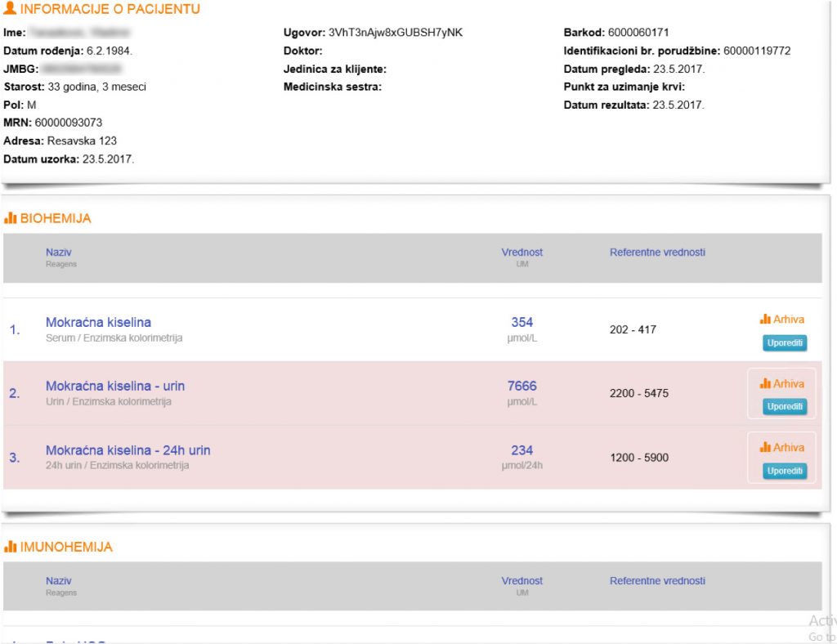Click the Naziv column header in the Biohemija table
This screenshot has height=644, width=837.
(59, 253)
